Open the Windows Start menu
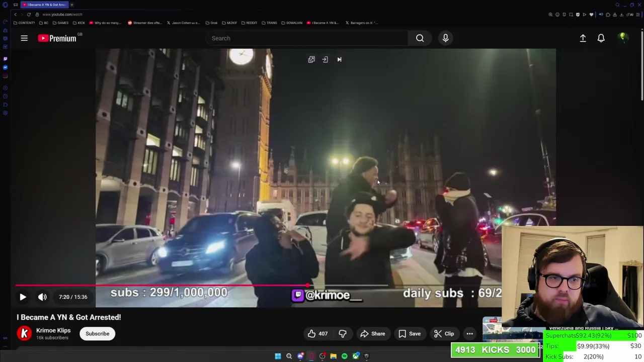Image resolution: width=644 pixels, height=362 pixels. [278, 356]
